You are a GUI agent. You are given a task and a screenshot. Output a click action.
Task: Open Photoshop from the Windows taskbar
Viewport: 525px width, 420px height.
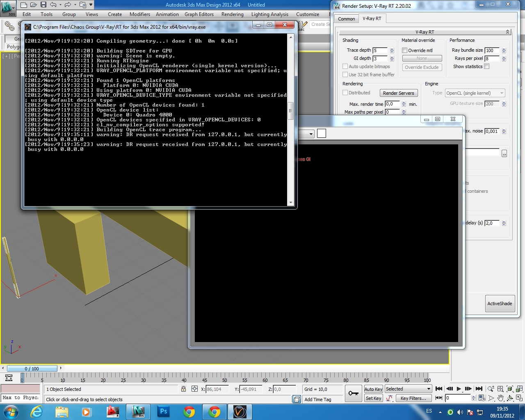pyautogui.click(x=163, y=411)
